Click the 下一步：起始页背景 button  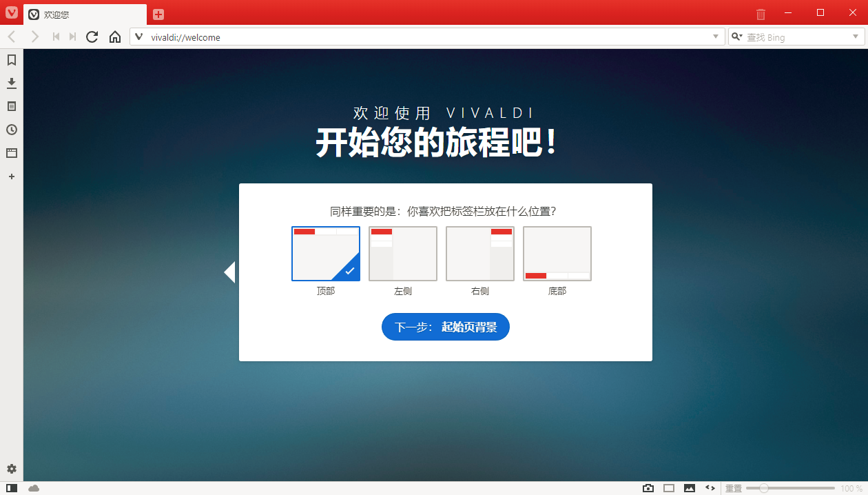pos(446,327)
